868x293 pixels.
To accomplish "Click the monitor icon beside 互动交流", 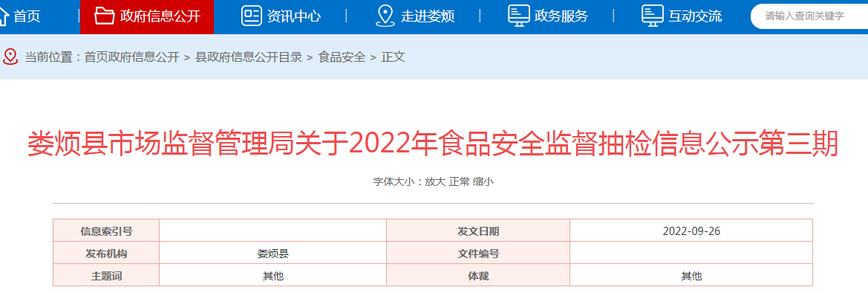I will [x=653, y=16].
